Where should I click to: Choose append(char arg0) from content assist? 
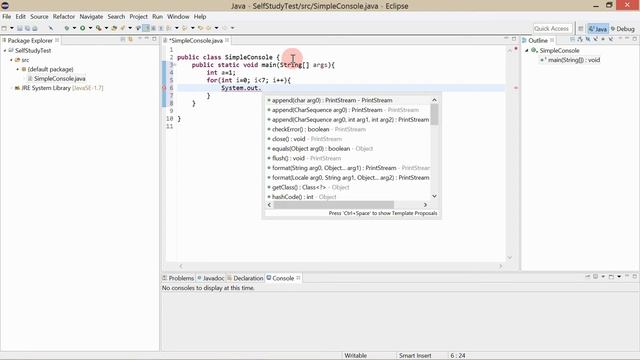coord(348,100)
